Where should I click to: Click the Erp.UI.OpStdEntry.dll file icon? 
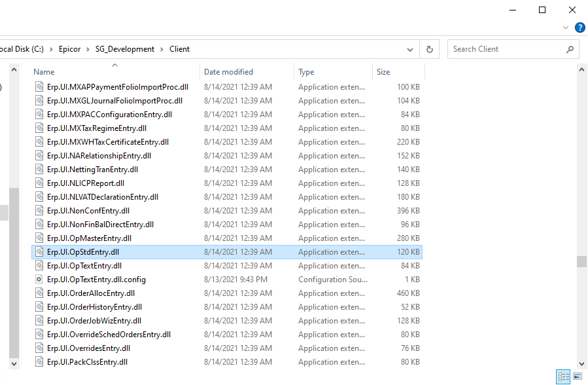point(39,252)
